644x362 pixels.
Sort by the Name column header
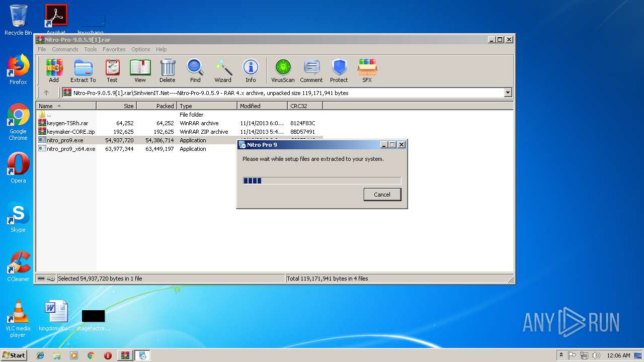66,106
